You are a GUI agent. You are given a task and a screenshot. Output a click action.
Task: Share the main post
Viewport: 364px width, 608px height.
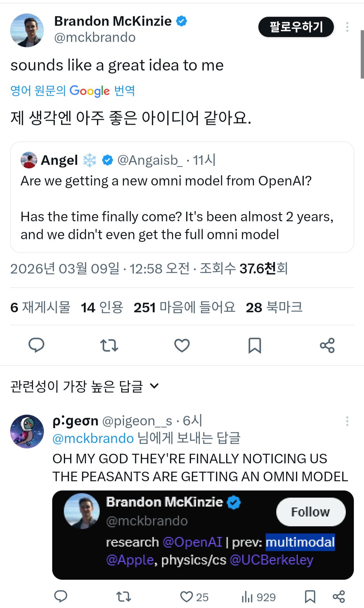pyautogui.click(x=327, y=345)
